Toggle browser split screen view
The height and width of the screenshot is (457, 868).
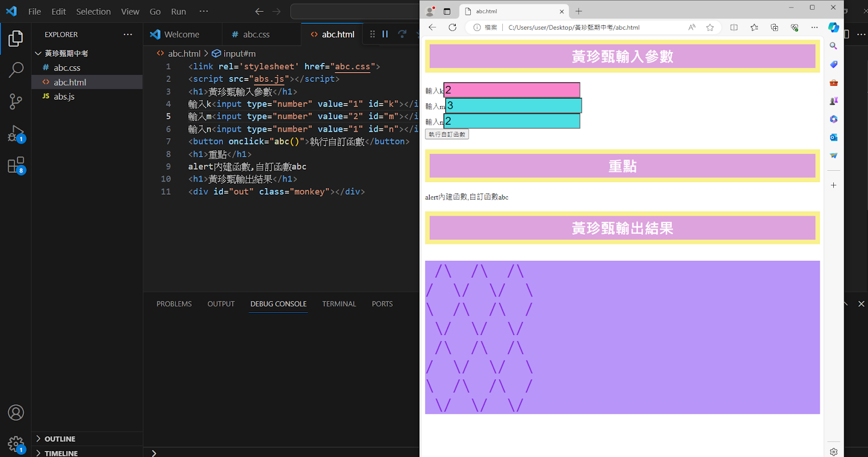click(x=734, y=28)
